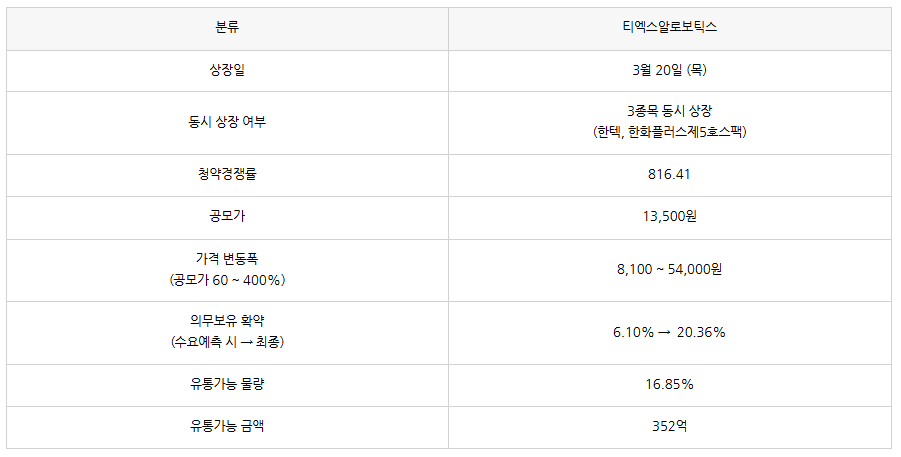Select the 상장일 row label
The width and height of the screenshot is (901, 457).
pyautogui.click(x=227, y=71)
